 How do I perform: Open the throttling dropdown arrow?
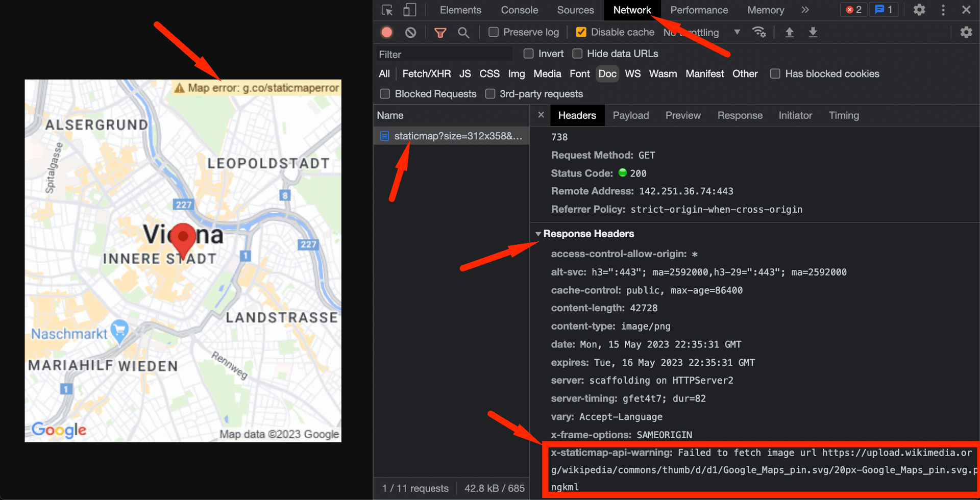click(x=737, y=32)
